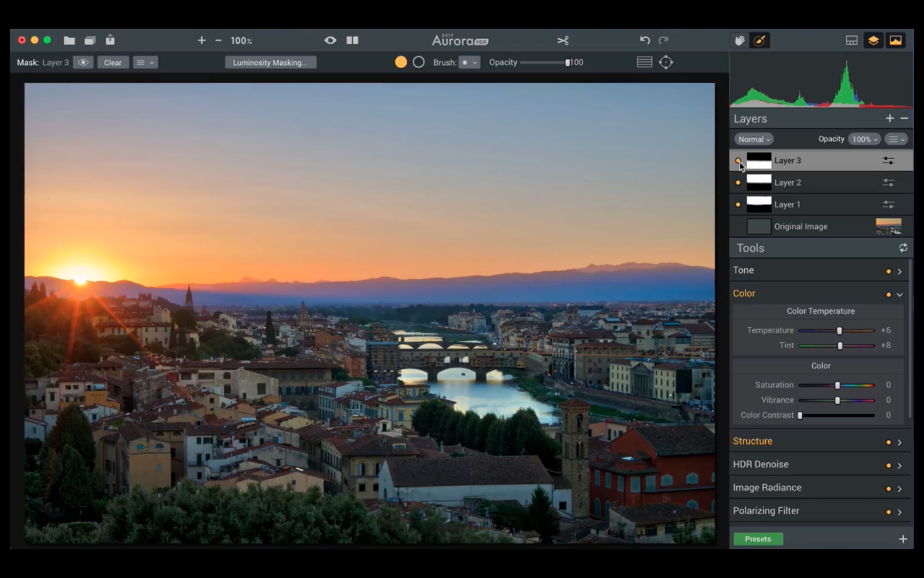Click the undo arrow icon

coord(645,40)
